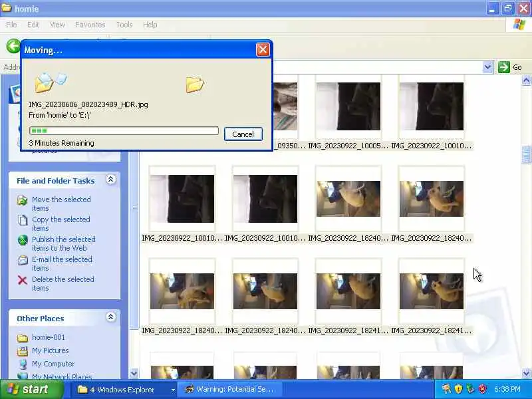Image resolution: width=532 pixels, height=399 pixels.
Task: Close the Moving dialog
Action: [x=263, y=50]
